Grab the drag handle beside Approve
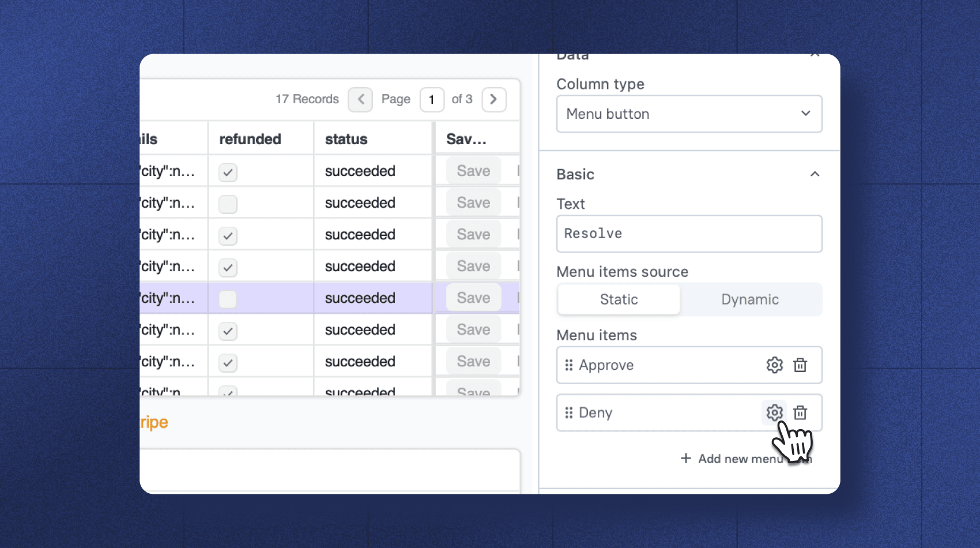The width and height of the screenshot is (980, 548). [569, 365]
